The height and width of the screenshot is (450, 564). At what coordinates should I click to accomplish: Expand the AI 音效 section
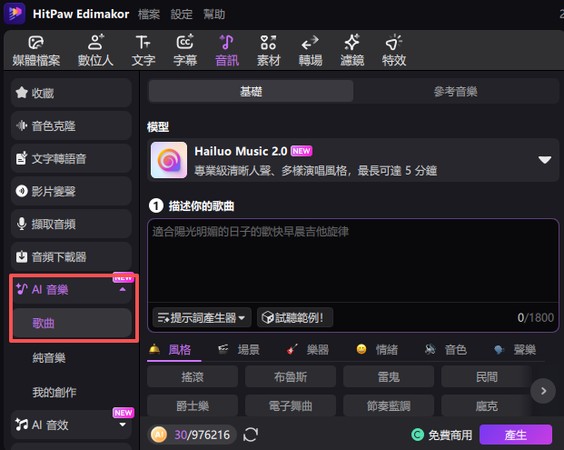123,425
